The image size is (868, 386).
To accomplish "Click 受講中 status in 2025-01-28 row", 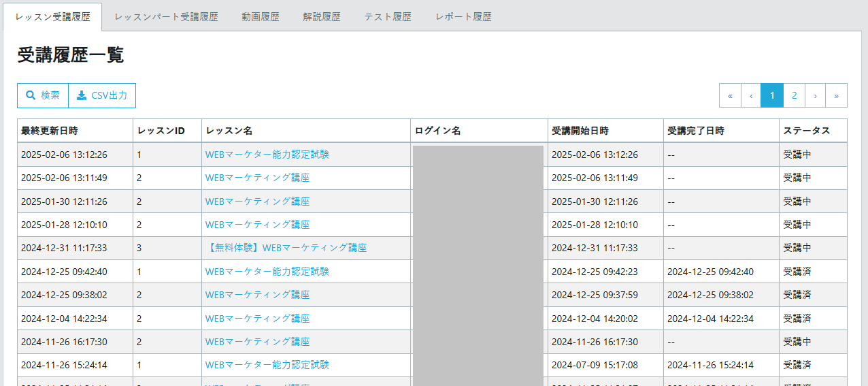I will pos(797,225).
